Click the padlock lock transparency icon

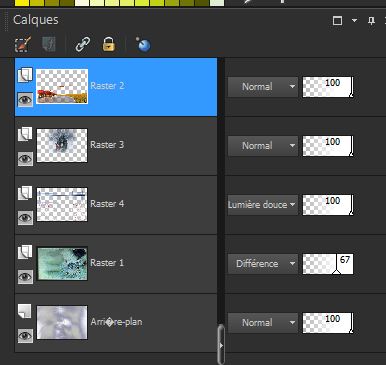pyautogui.click(x=109, y=44)
